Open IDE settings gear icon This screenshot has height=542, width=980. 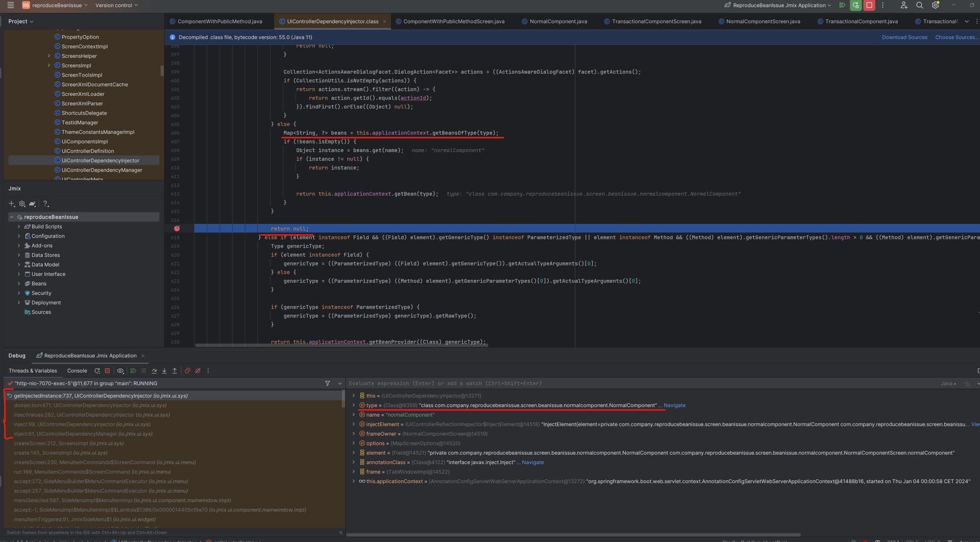935,5
